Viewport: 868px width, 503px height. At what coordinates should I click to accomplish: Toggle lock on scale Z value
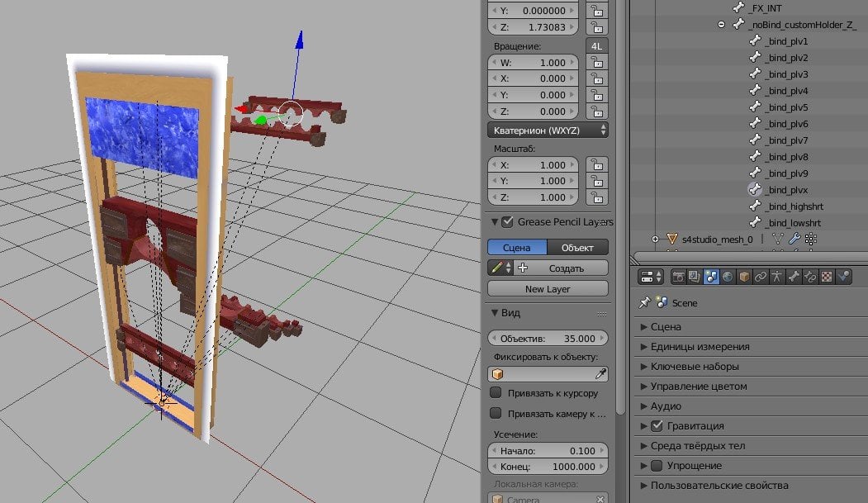coord(597,197)
